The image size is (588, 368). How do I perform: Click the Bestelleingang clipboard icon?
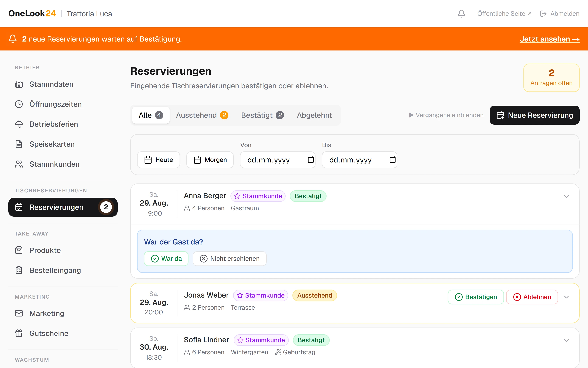pos(19,270)
